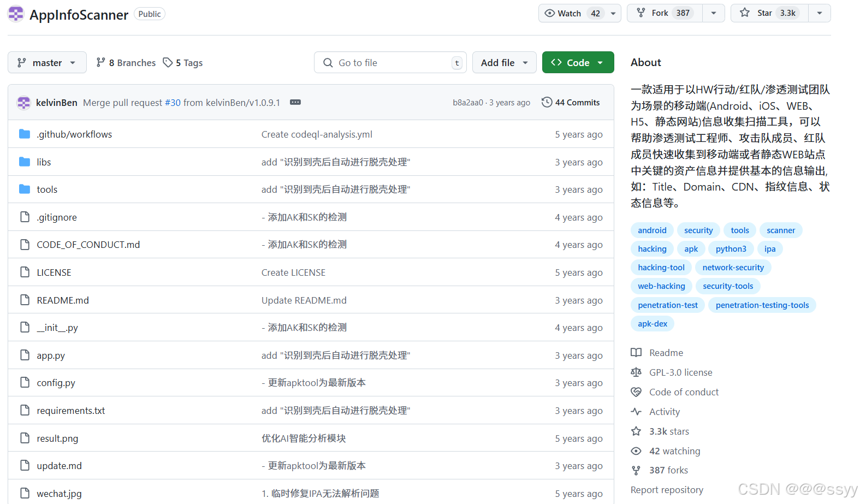Click the requirements.txt file icon
The height and width of the screenshot is (504, 860).
click(x=25, y=411)
